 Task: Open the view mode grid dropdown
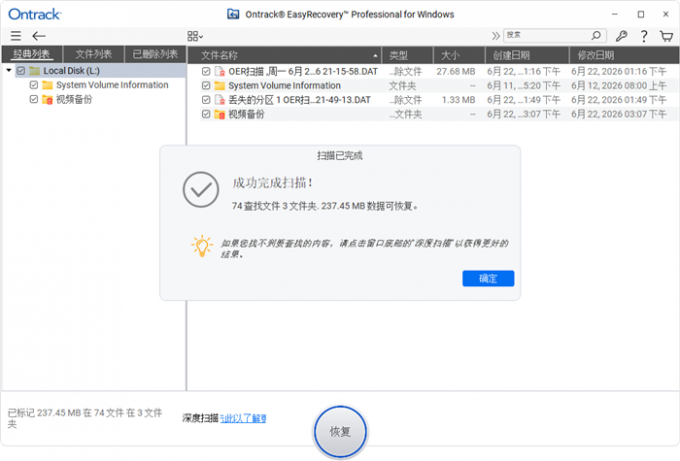click(195, 36)
